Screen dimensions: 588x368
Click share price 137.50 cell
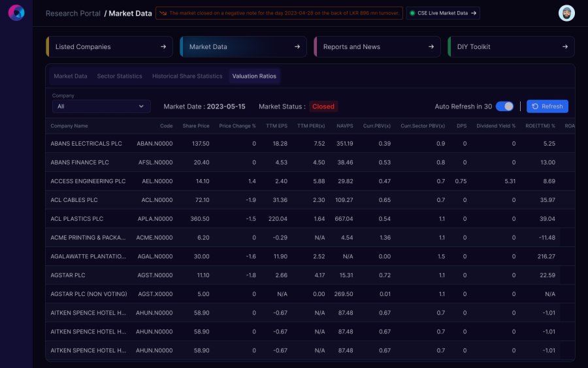tap(201, 144)
